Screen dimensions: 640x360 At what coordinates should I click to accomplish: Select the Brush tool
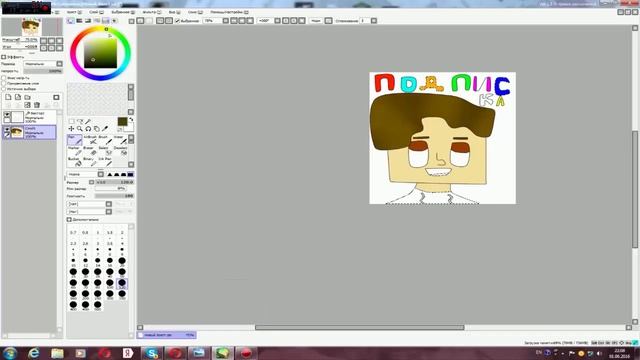coord(105,140)
